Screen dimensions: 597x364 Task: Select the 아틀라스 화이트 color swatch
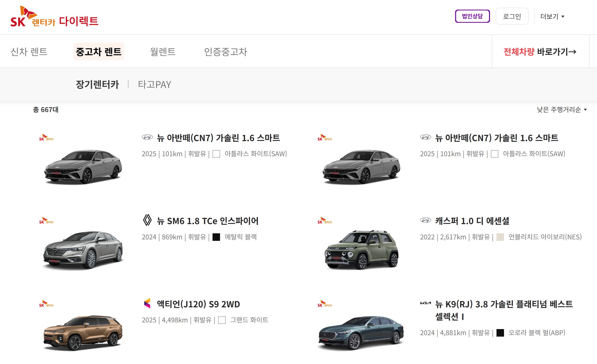pos(216,154)
